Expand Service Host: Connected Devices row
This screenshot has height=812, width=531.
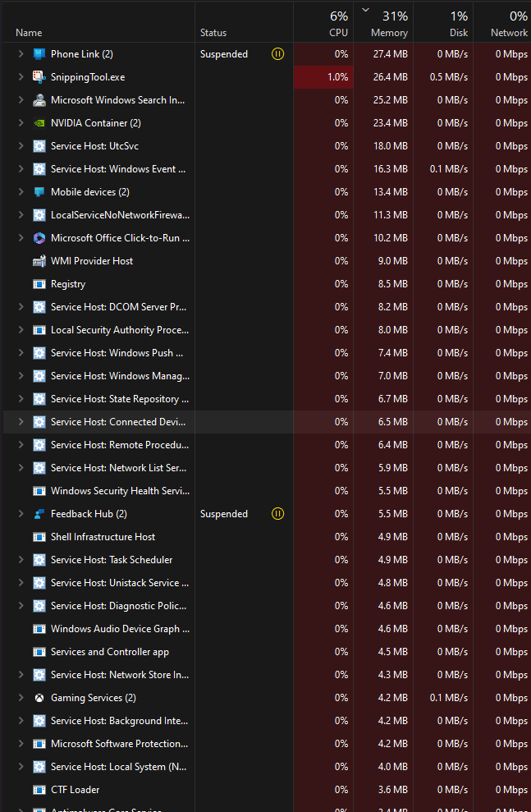click(21, 422)
